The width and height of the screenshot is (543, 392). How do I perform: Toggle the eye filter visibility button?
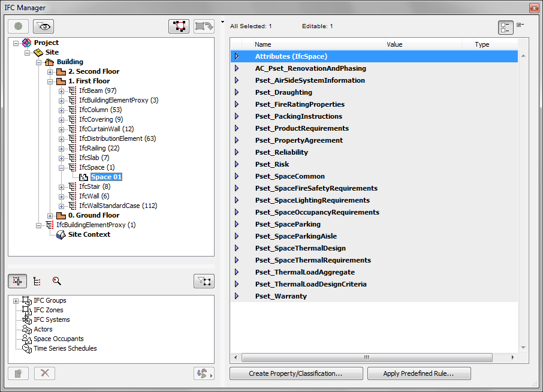(x=43, y=26)
